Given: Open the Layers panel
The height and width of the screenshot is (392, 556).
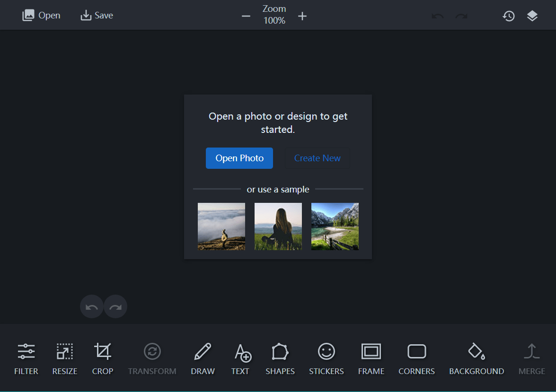Looking at the screenshot, I should click(x=532, y=16).
